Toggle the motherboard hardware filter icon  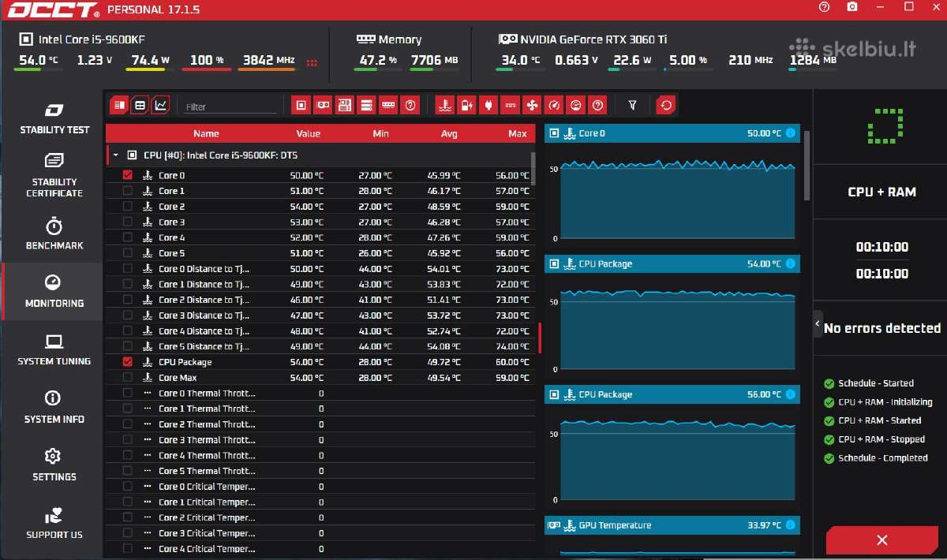point(344,105)
